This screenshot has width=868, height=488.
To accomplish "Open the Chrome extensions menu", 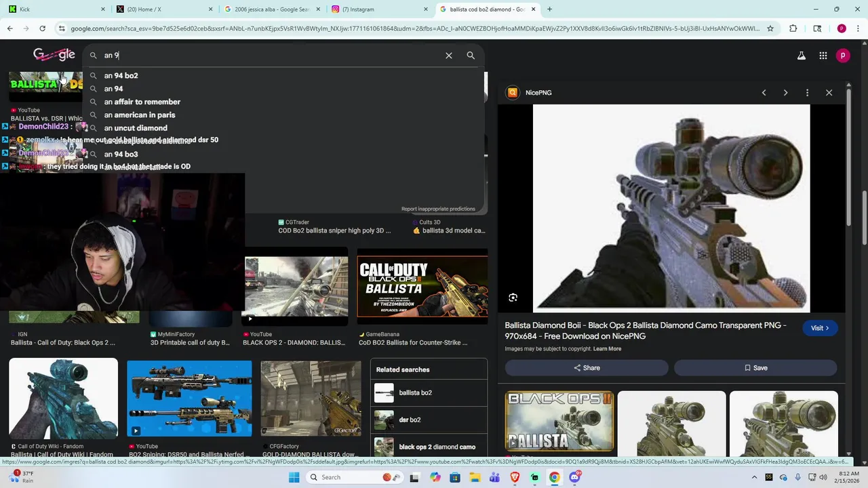I will [x=793, y=28].
